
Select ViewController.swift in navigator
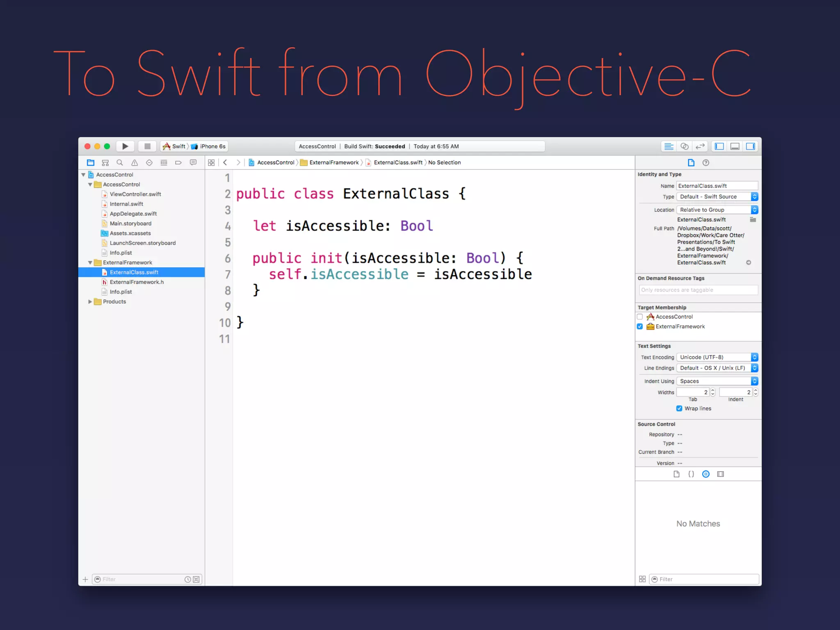pyautogui.click(x=135, y=194)
